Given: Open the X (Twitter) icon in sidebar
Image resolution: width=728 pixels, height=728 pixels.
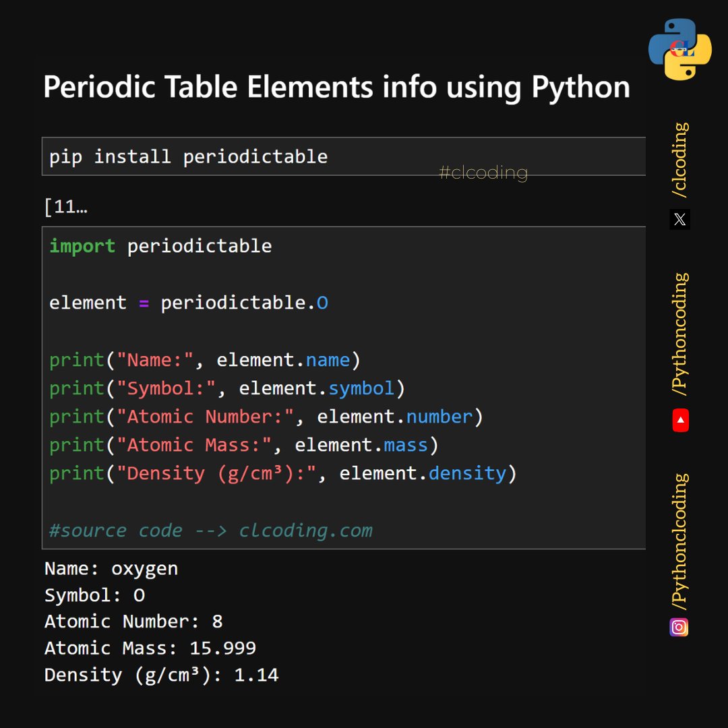Looking at the screenshot, I should coord(679,219).
